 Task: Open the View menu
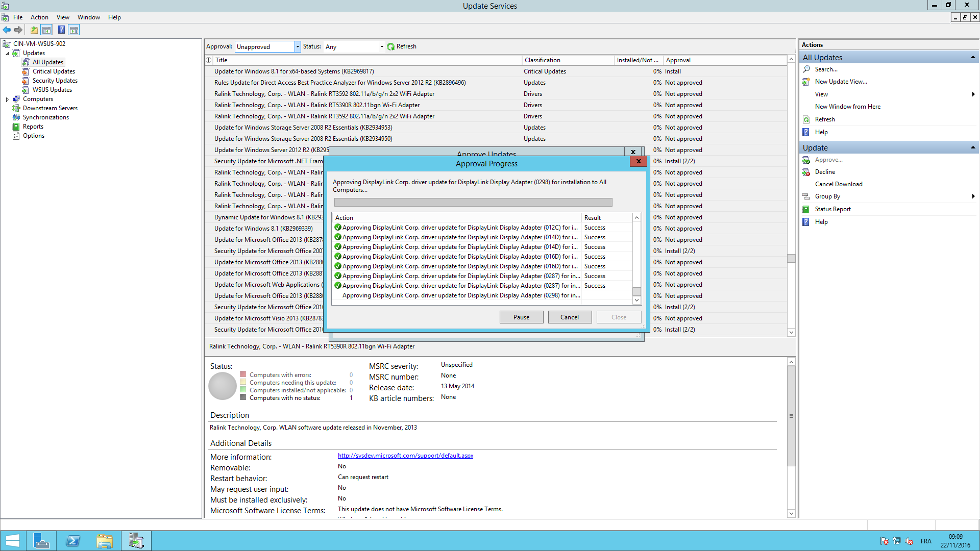tap(63, 17)
